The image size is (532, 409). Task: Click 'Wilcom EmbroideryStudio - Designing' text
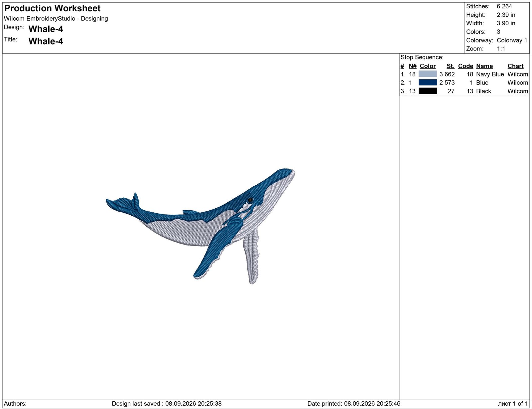[56, 19]
